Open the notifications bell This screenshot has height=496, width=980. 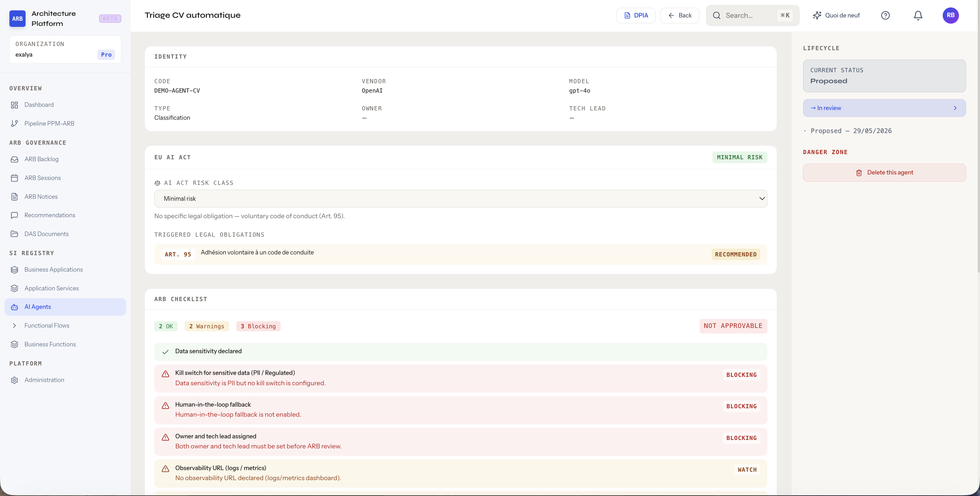click(918, 15)
